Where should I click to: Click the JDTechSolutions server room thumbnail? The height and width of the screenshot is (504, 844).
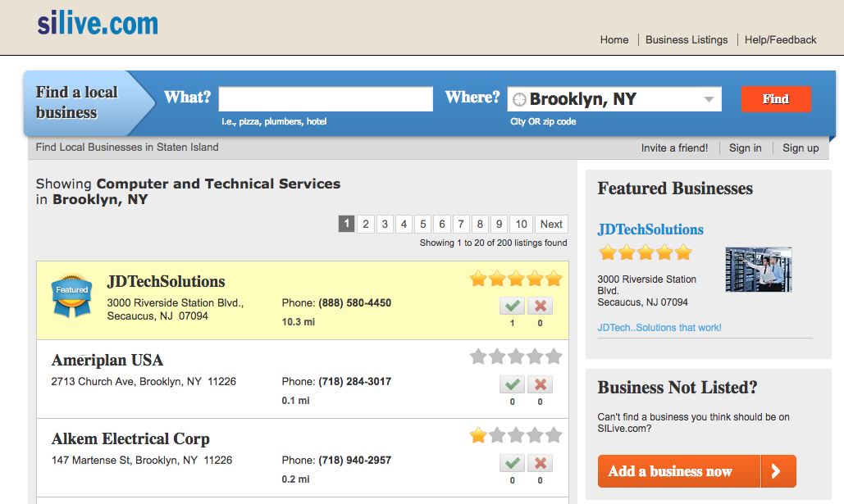[x=759, y=270]
